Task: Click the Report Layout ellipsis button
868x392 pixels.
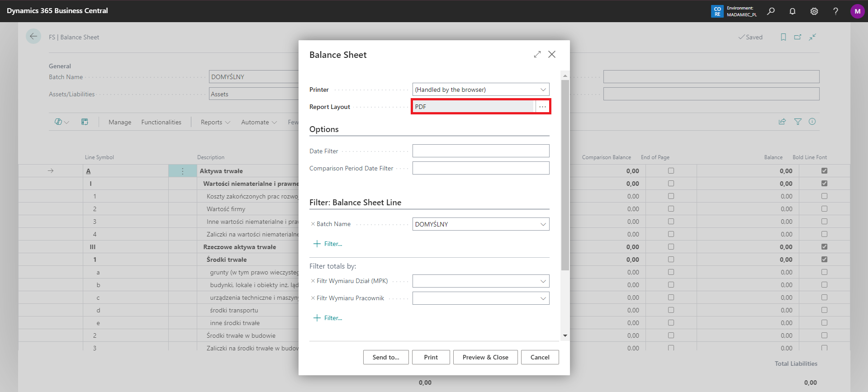Action: coord(542,107)
